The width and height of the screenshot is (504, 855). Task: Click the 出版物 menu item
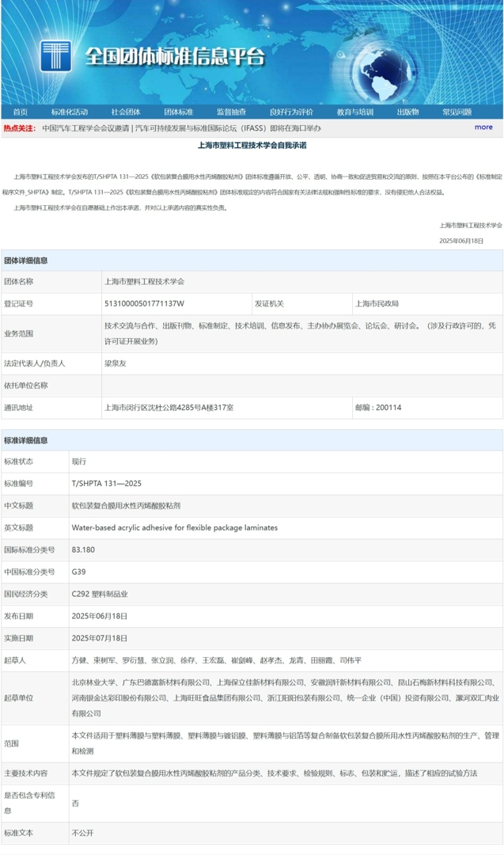[407, 112]
